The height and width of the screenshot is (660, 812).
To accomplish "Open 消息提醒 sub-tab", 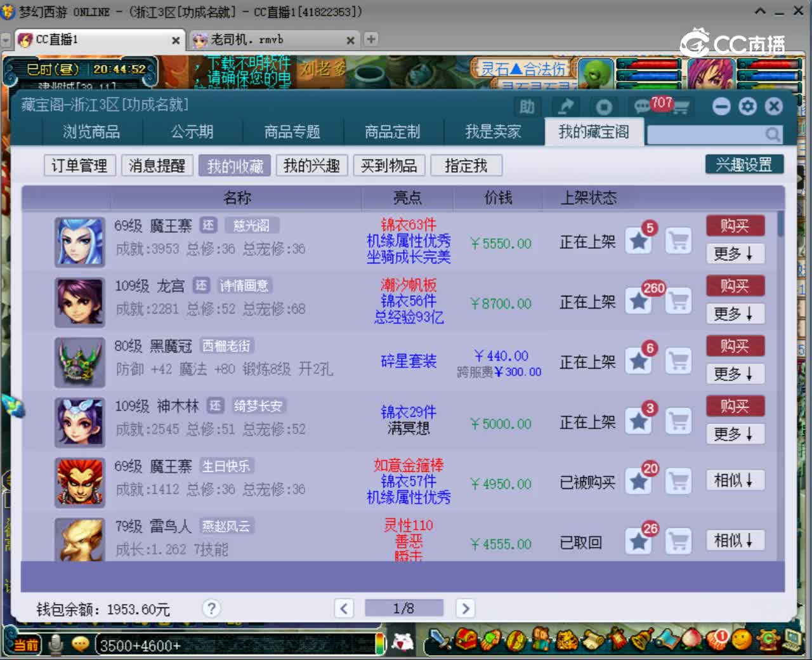I will click(x=157, y=166).
